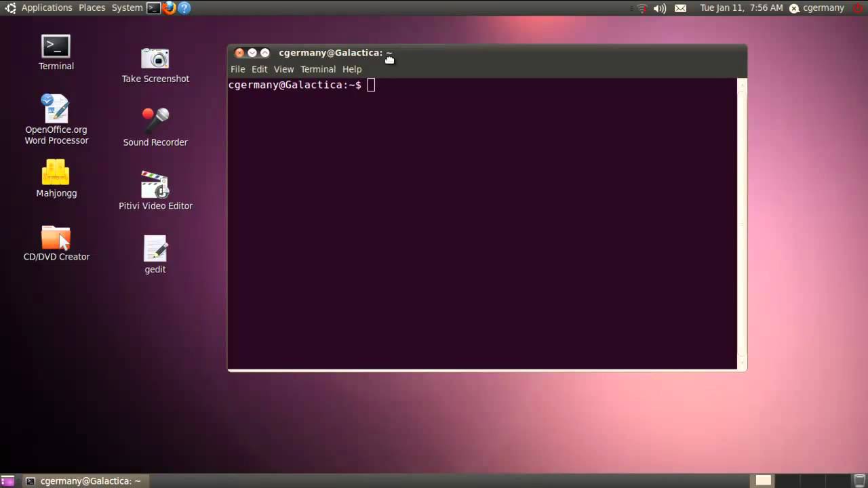Open the terminal Edit menu
Image resolution: width=868 pixels, height=488 pixels.
pos(259,69)
